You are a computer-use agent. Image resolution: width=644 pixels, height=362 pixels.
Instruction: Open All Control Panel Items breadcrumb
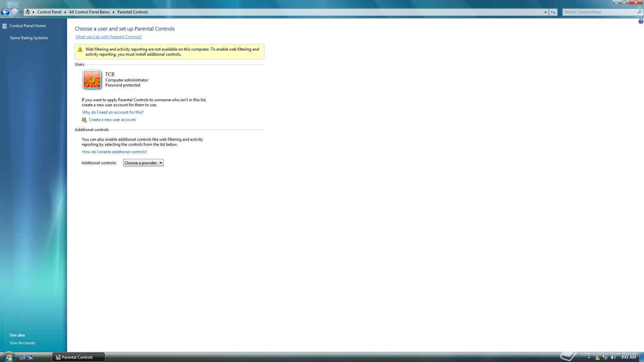89,12
